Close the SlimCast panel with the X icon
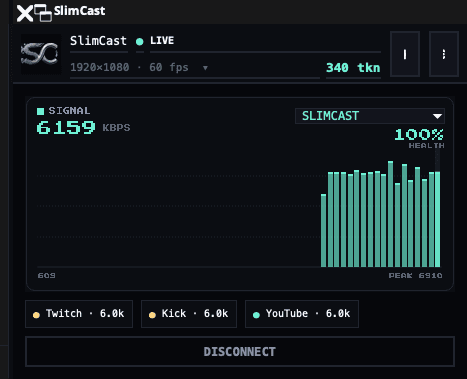Image resolution: width=467 pixels, height=379 pixels. pos(25,14)
